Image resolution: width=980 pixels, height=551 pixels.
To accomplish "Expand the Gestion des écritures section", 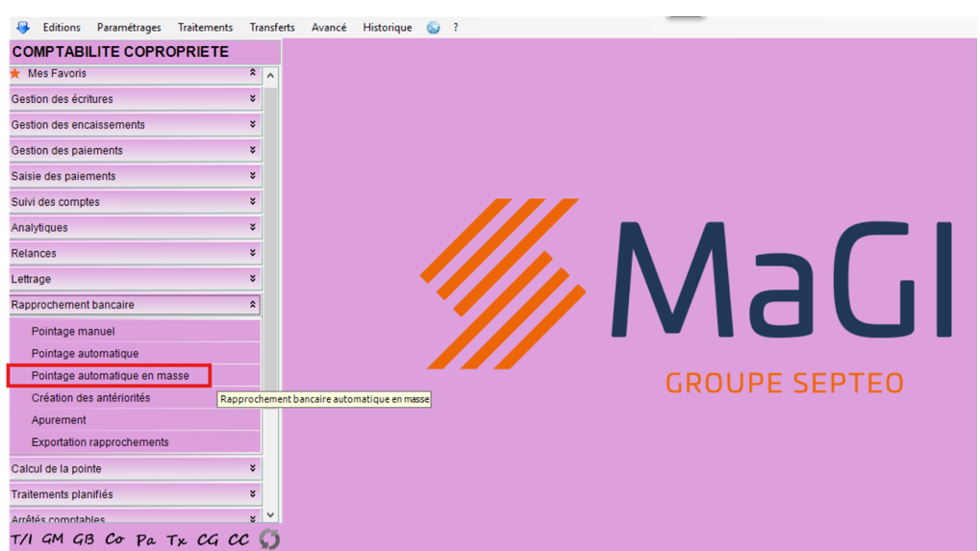I will point(253,99).
